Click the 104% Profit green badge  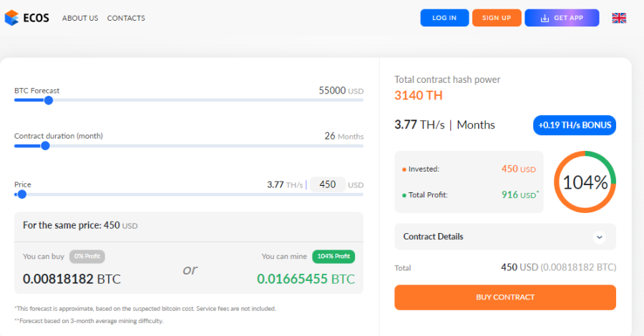point(333,257)
